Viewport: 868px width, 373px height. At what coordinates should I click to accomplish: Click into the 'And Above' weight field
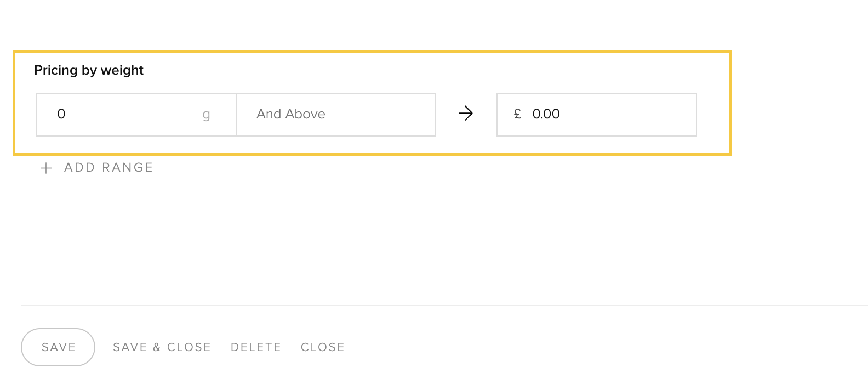click(x=335, y=114)
